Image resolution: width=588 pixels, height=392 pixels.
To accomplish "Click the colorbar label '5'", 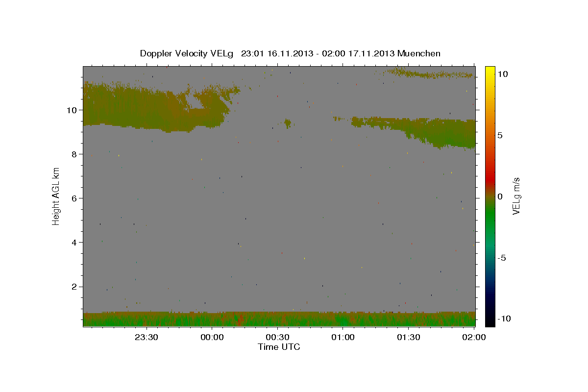I will point(500,135).
